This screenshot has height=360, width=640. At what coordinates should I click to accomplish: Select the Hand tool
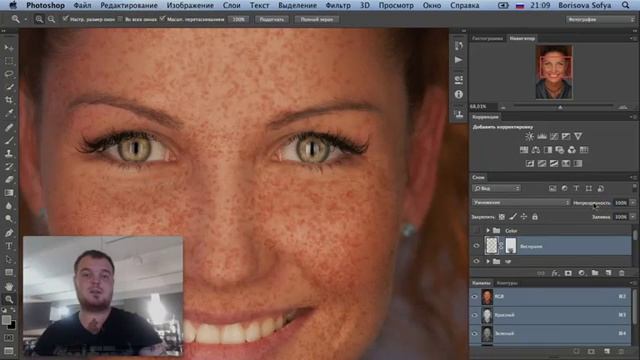coord(9,287)
